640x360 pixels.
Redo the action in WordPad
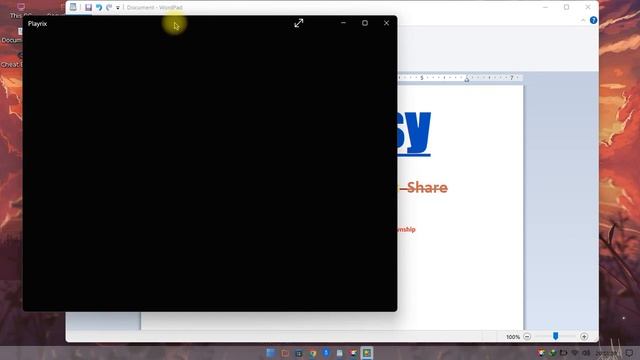click(x=109, y=7)
